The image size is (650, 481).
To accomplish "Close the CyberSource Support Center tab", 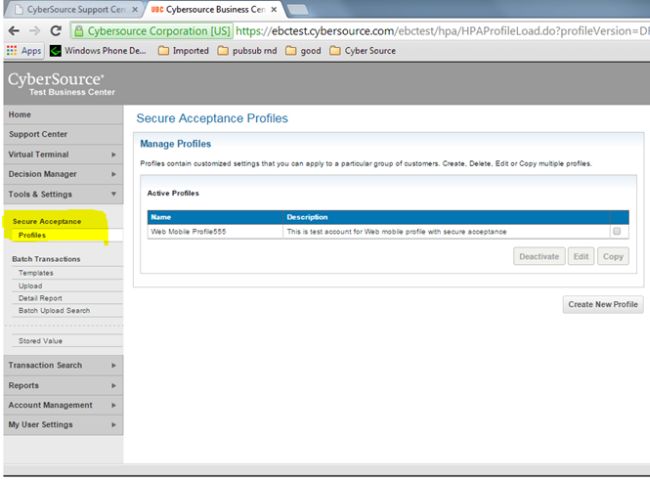I will pos(135,10).
